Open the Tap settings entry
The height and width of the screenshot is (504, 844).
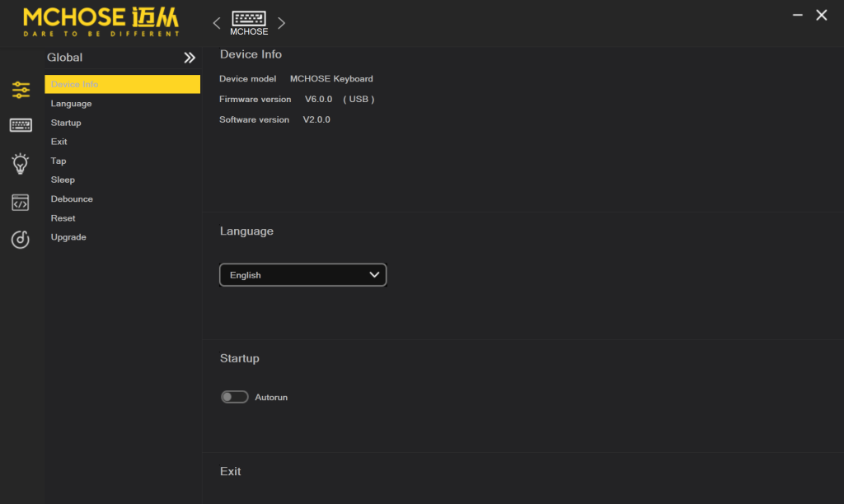pos(59,161)
